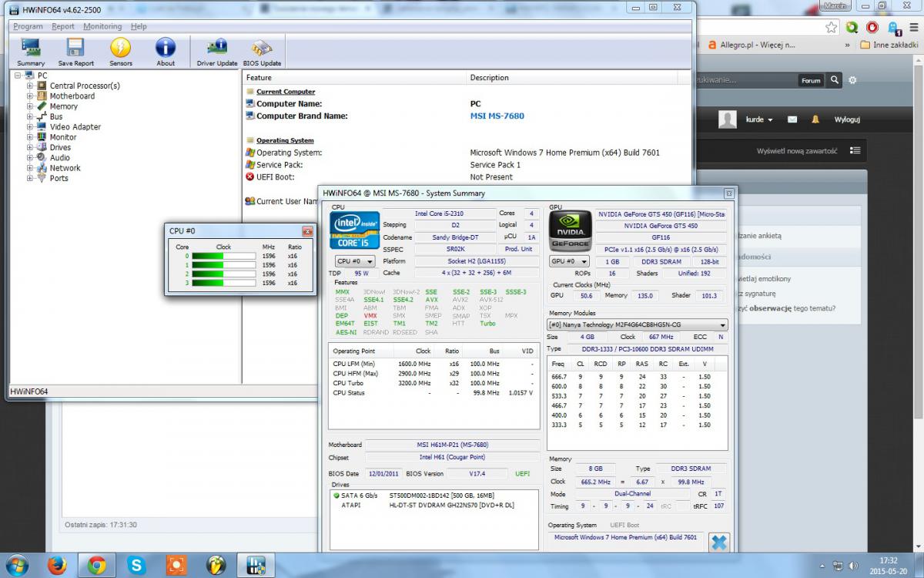Click the MSI MS-7680 brand name link
924x578 pixels.
[497, 116]
